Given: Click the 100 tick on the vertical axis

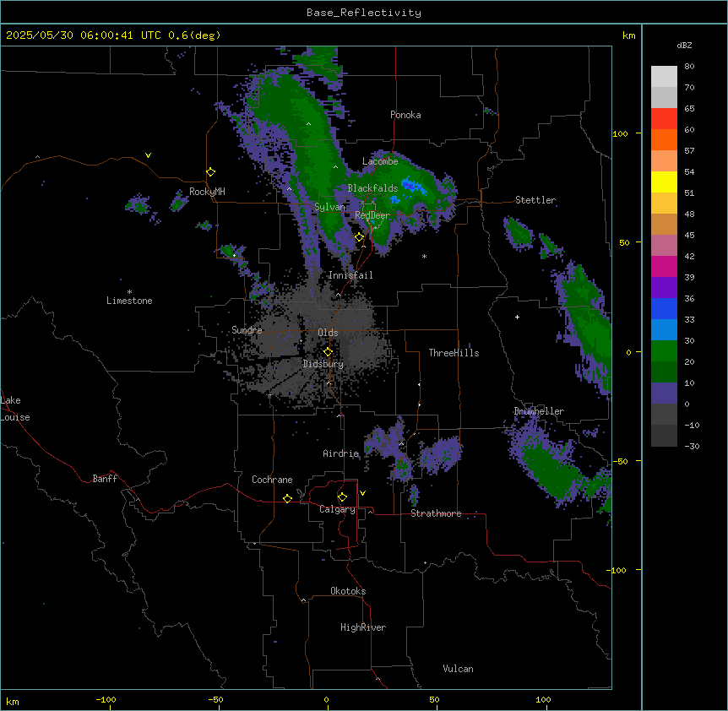Looking at the screenshot, I should click(x=620, y=133).
